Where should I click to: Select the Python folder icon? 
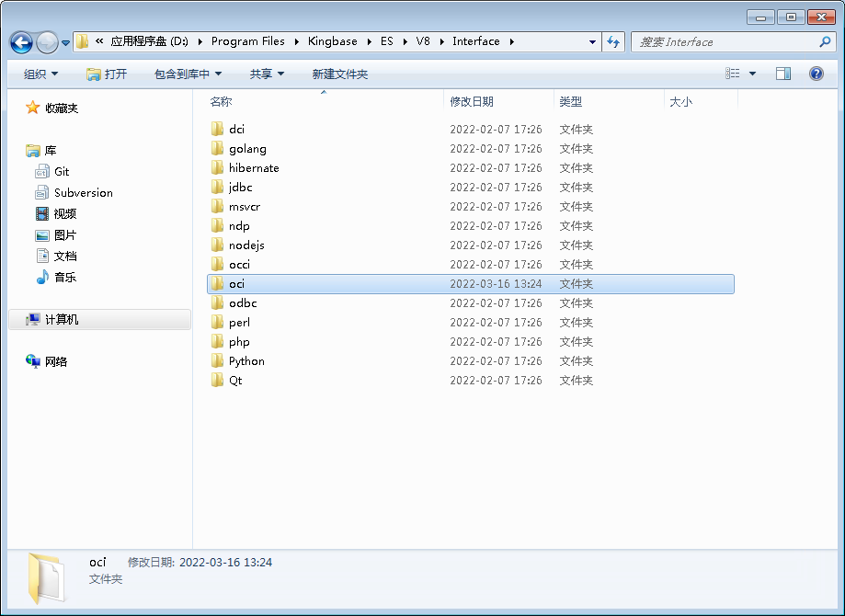click(217, 361)
